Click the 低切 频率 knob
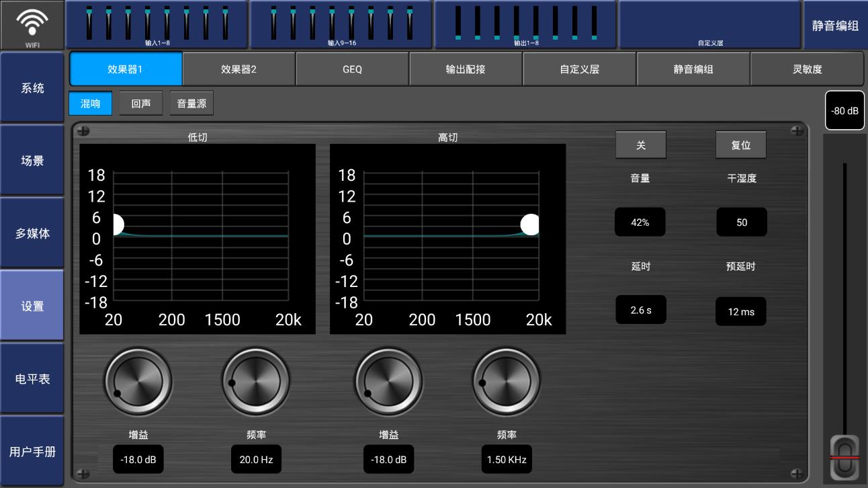 click(x=255, y=382)
